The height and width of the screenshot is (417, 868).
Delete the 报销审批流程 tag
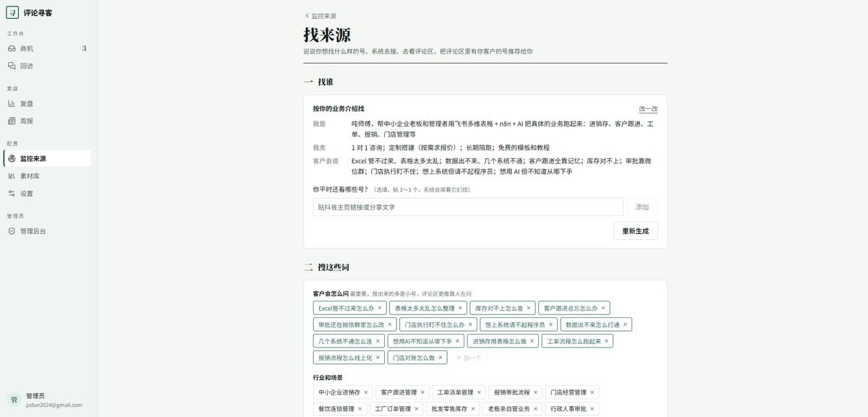535,392
